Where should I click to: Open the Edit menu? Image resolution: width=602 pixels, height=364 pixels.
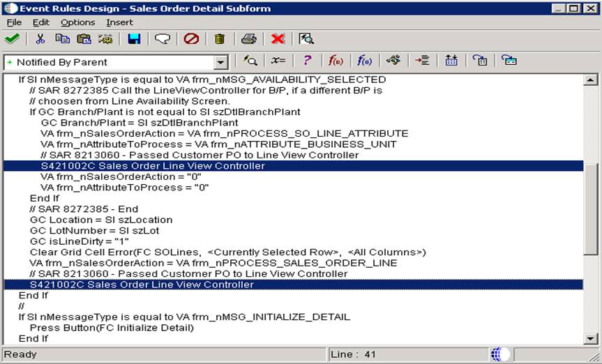click(x=40, y=22)
